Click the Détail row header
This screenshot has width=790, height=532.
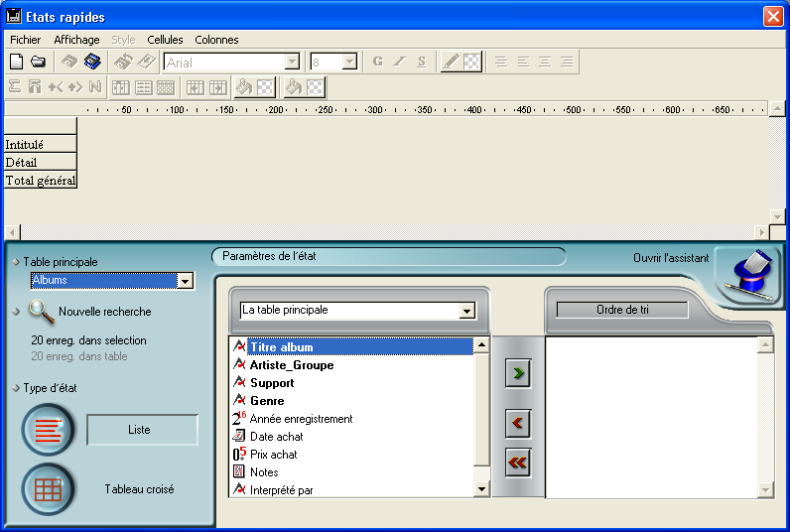click(x=40, y=162)
